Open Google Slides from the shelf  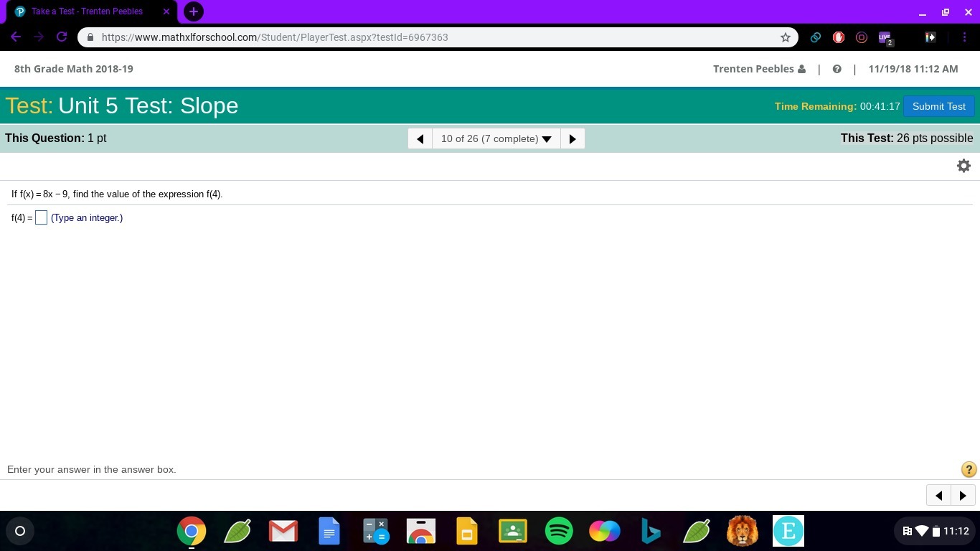click(467, 531)
